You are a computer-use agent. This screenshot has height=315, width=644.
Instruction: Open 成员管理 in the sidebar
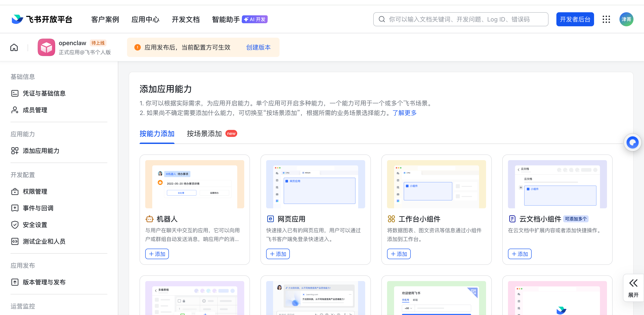pyautogui.click(x=35, y=110)
